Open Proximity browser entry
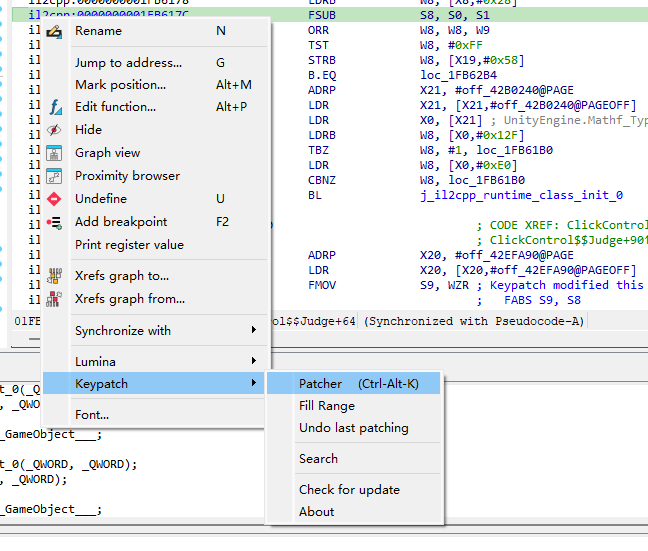 pyautogui.click(x=156, y=176)
